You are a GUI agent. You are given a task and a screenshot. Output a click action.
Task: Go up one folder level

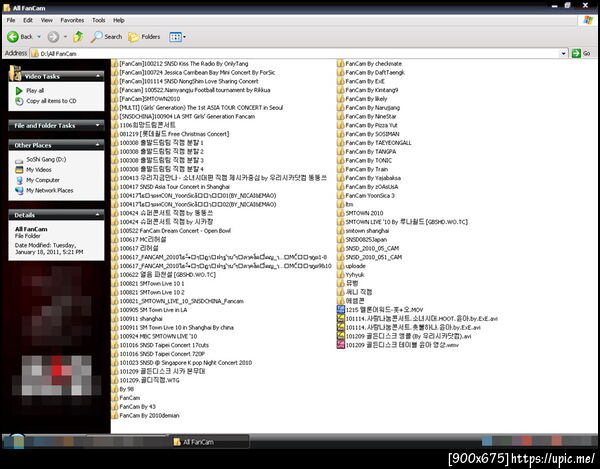click(x=78, y=37)
